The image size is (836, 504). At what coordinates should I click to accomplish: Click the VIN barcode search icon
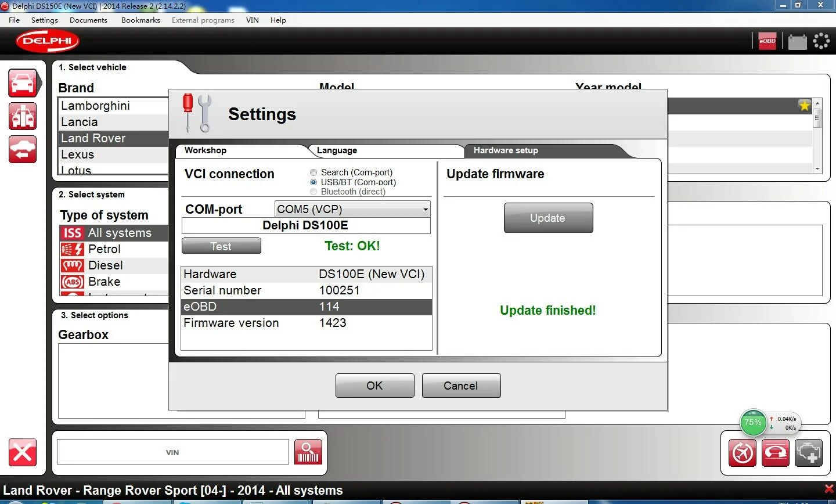tap(308, 452)
